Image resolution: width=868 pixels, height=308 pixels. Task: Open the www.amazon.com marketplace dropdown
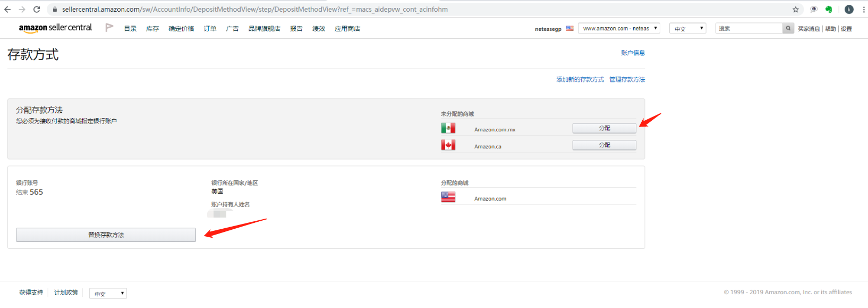click(619, 29)
